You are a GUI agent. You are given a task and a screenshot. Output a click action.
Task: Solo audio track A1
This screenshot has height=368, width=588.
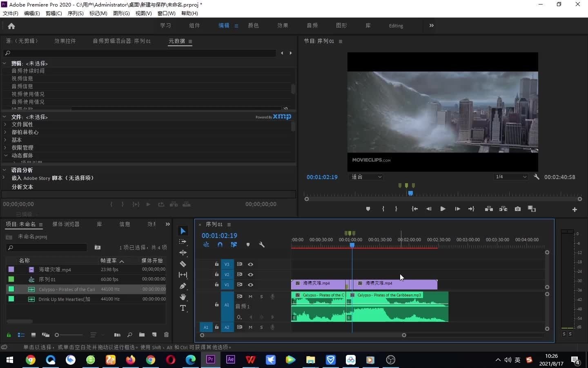coord(261,296)
